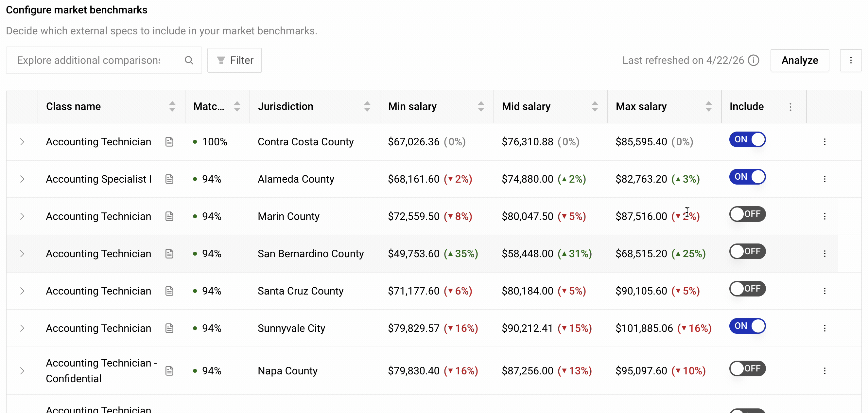The image size is (868, 413).
Task: Click info icon beside Last refreshed date
Action: pyautogui.click(x=754, y=60)
